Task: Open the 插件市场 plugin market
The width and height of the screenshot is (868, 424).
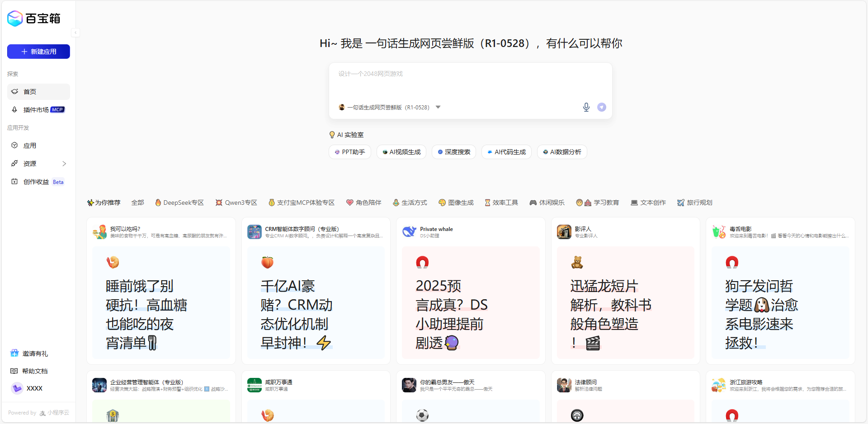Action: coord(38,109)
